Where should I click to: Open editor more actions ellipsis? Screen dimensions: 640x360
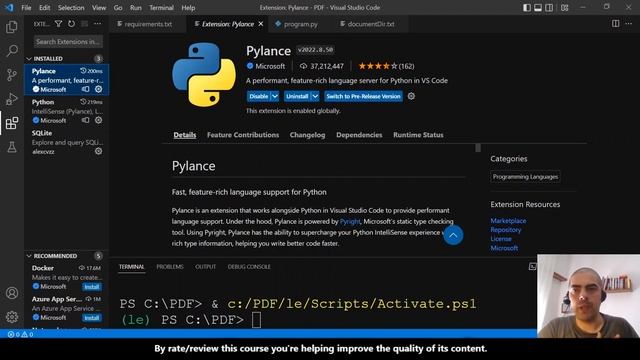pyautogui.click(x=629, y=24)
